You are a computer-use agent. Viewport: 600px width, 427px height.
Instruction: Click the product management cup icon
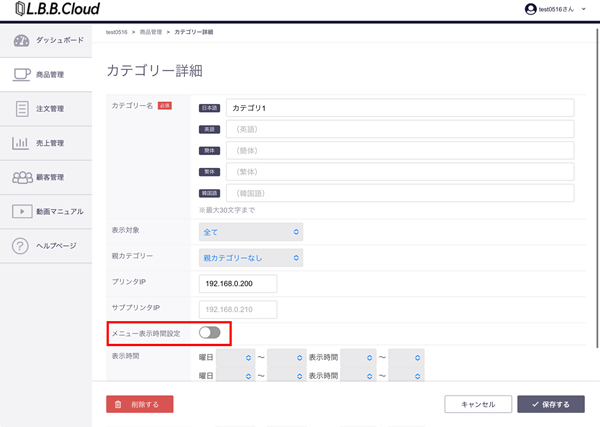(22, 74)
